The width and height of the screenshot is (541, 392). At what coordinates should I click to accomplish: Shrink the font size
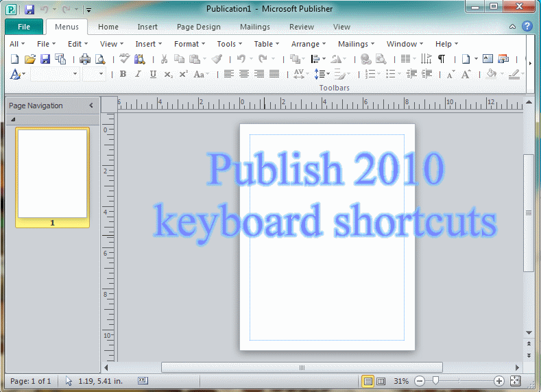click(450, 75)
